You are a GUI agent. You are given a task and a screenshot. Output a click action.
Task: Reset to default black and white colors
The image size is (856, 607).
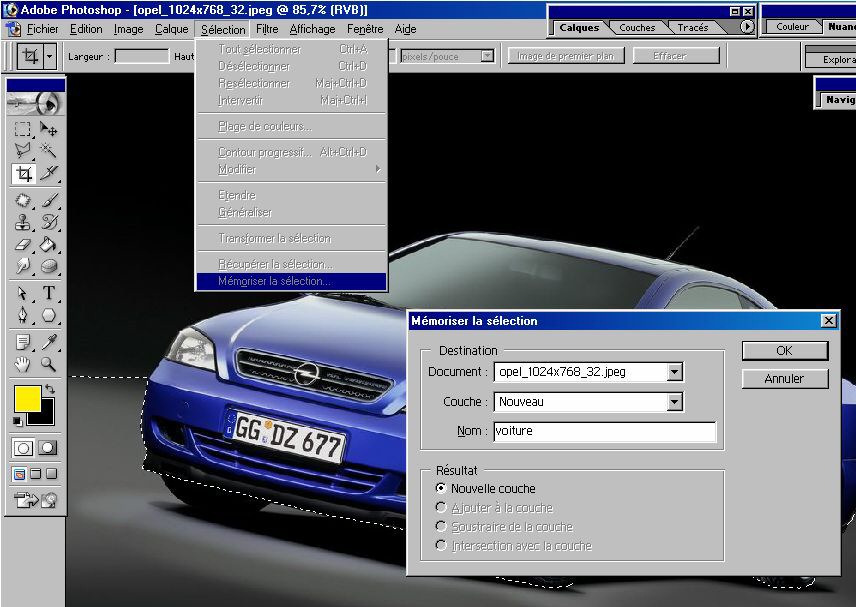(17, 421)
